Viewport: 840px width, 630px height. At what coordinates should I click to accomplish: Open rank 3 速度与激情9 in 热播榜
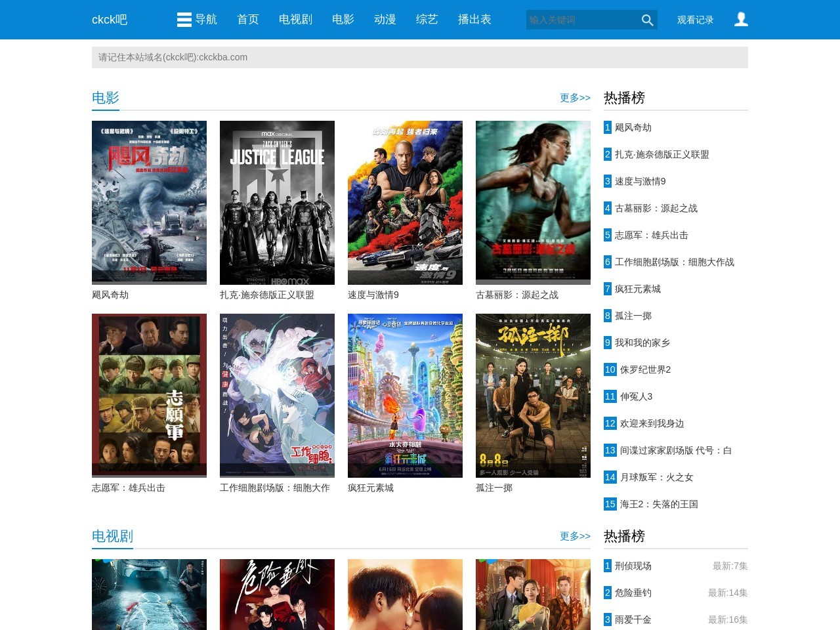pos(640,181)
